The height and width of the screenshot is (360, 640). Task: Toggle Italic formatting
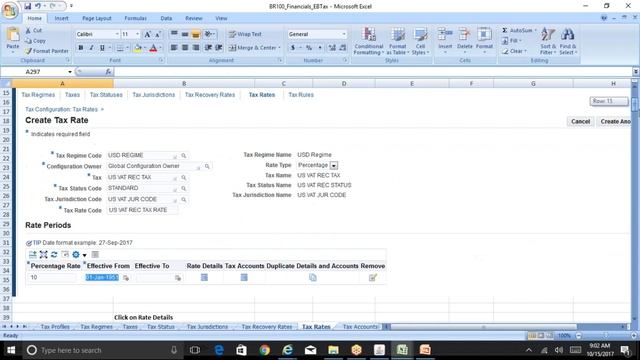point(91,48)
